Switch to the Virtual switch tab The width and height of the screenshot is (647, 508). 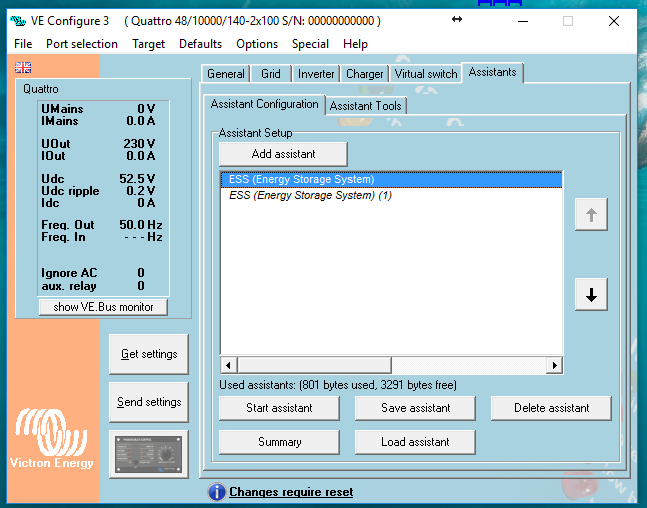[x=426, y=74]
